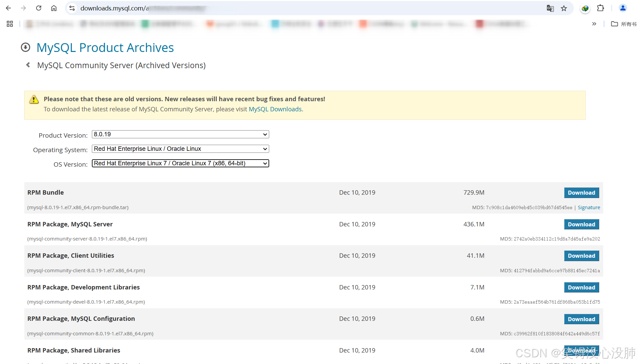Click the 729.9M file size
Image resolution: width=637 pixels, height=364 pixels.
coord(474,192)
